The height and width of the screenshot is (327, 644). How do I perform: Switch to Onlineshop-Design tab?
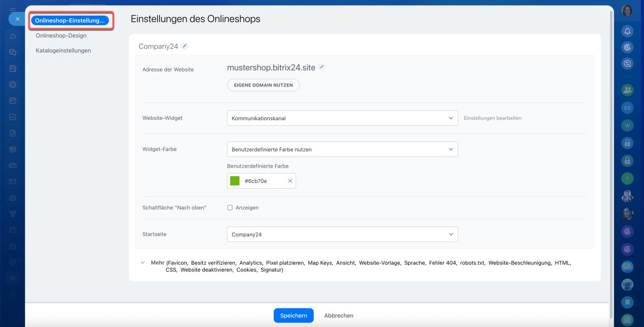[61, 36]
